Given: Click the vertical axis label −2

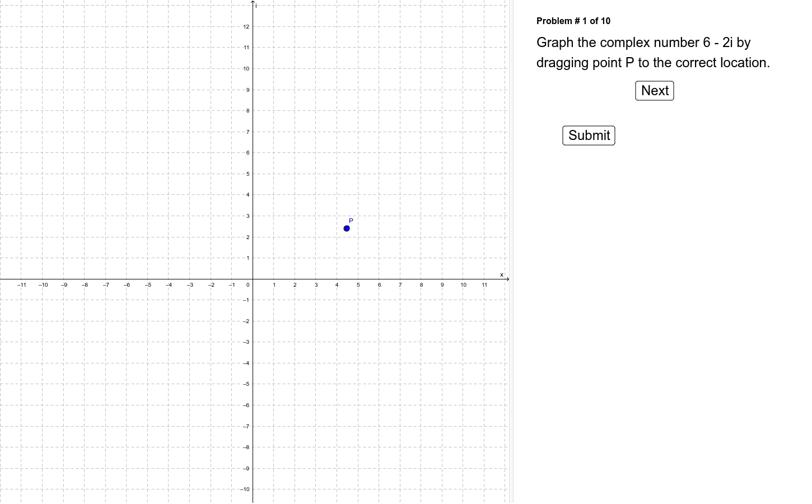Looking at the screenshot, I should 246,321.
